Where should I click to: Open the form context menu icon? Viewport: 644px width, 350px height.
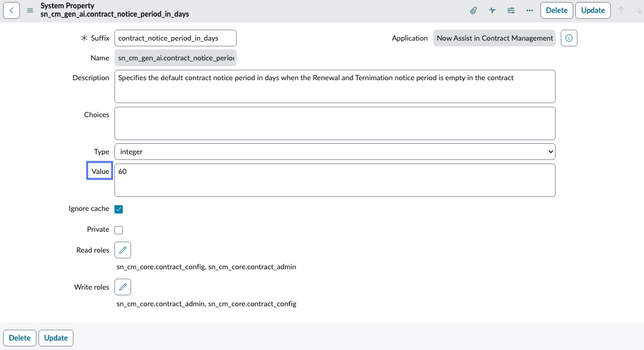30,10
